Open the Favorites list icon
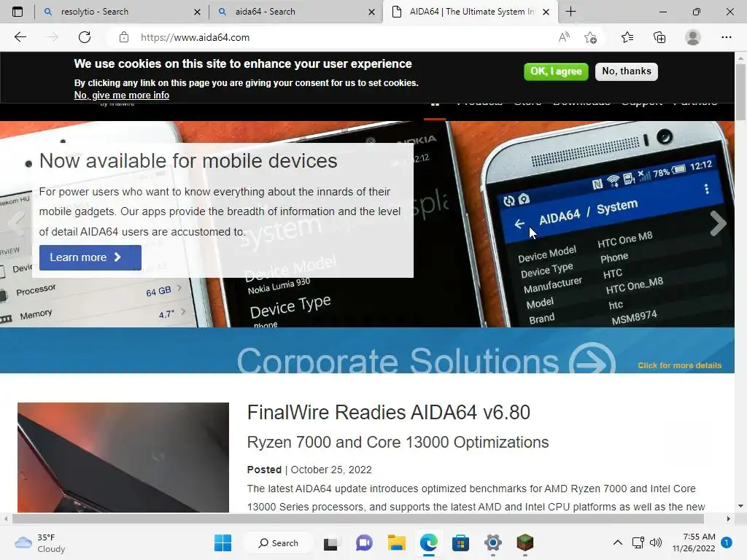This screenshot has width=747, height=560. [x=627, y=37]
